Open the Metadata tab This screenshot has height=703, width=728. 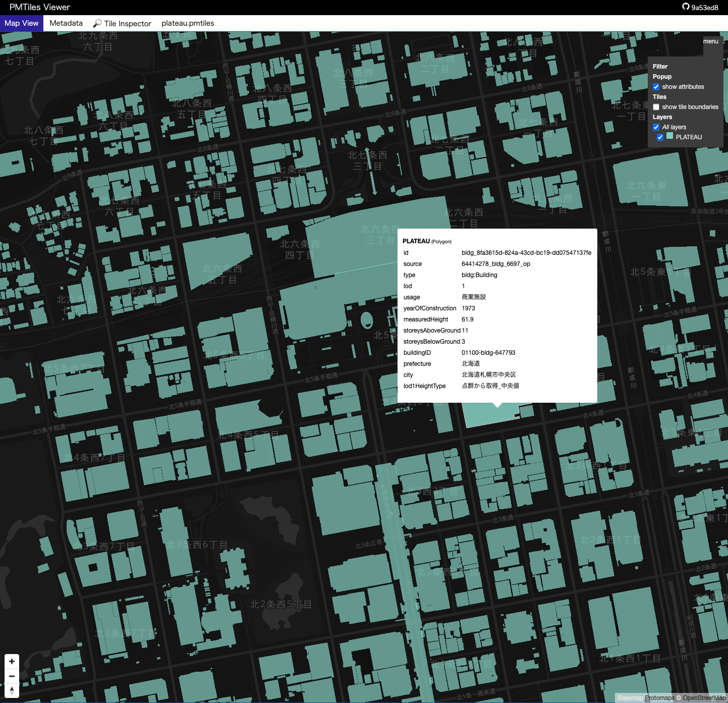click(x=66, y=23)
